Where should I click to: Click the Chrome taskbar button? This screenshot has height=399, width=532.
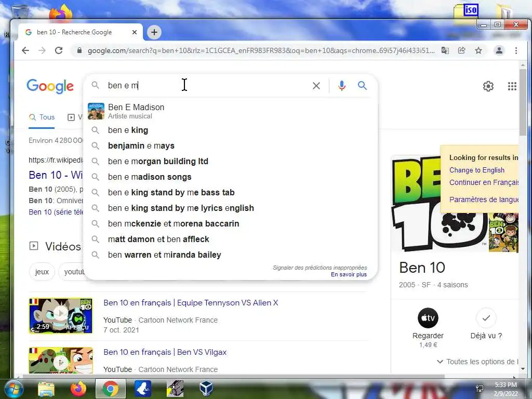point(111,389)
